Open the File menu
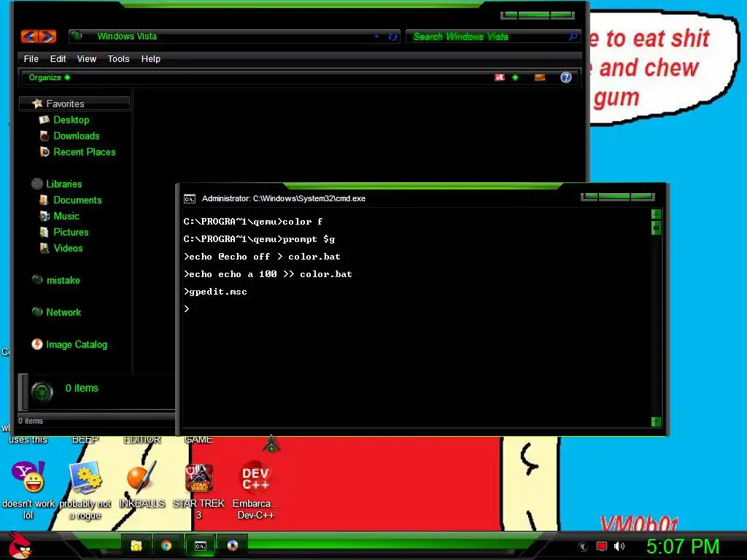747x560 pixels. coord(31,58)
